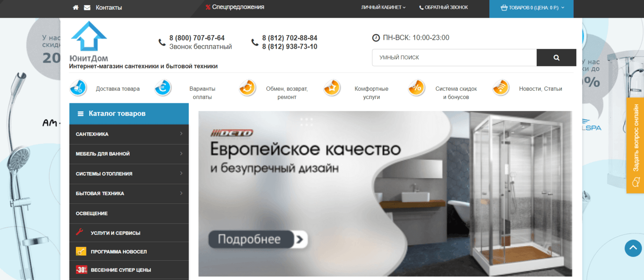Viewport: 644px width, 280px height.
Task: Select the Доставка товара delivery truck icon
Action: 77,88
